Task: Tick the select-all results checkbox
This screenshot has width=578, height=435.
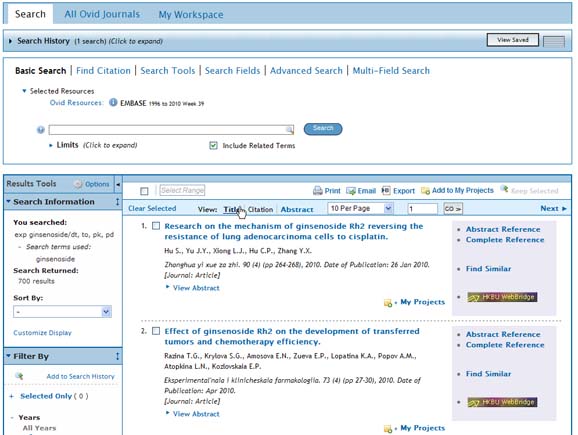Action: (144, 191)
